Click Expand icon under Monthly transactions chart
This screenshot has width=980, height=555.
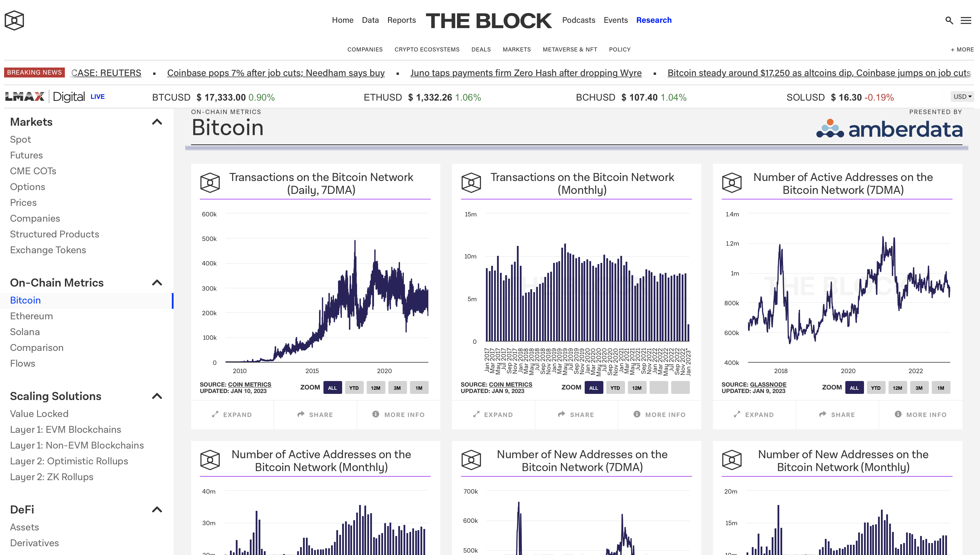tap(476, 414)
